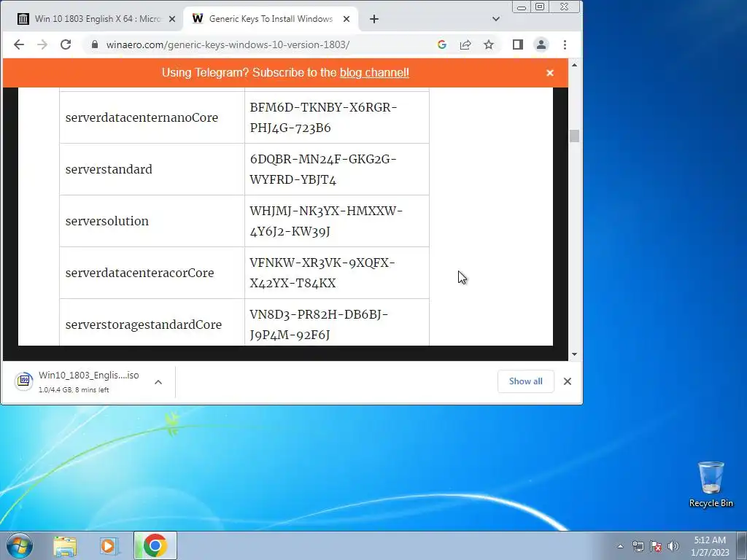The height and width of the screenshot is (560, 747).
Task: Reload the winaero page
Action: (x=66, y=44)
